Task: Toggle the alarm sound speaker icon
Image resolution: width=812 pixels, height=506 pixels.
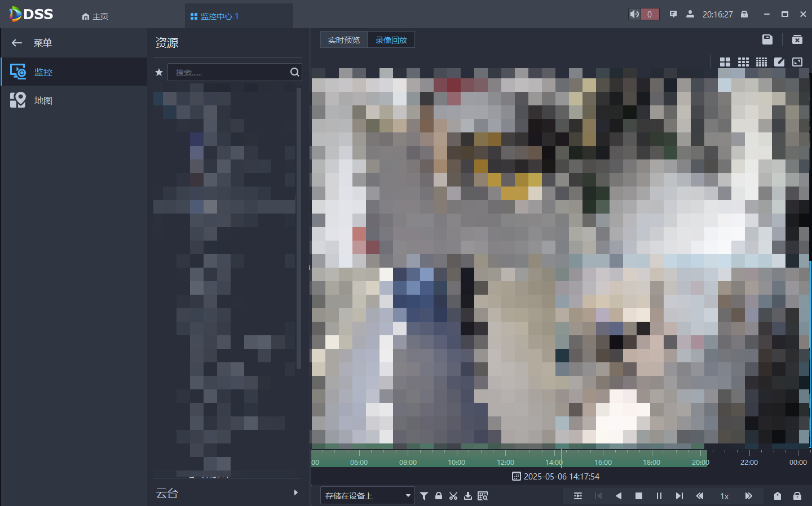Action: click(x=635, y=14)
